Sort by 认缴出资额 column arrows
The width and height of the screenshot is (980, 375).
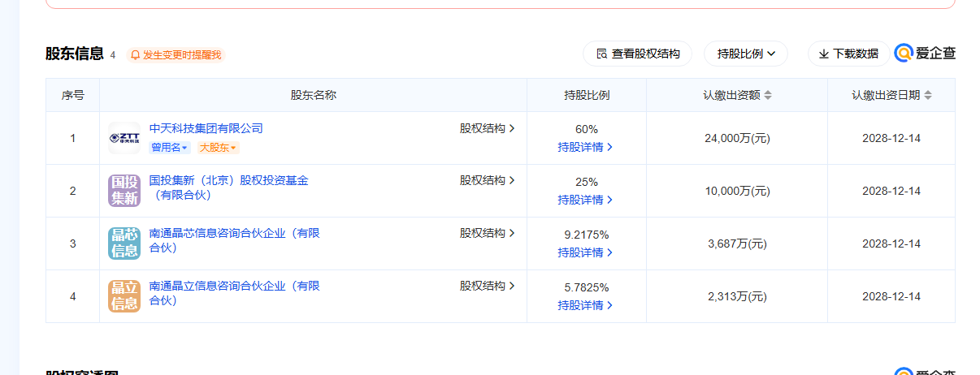pos(768,96)
